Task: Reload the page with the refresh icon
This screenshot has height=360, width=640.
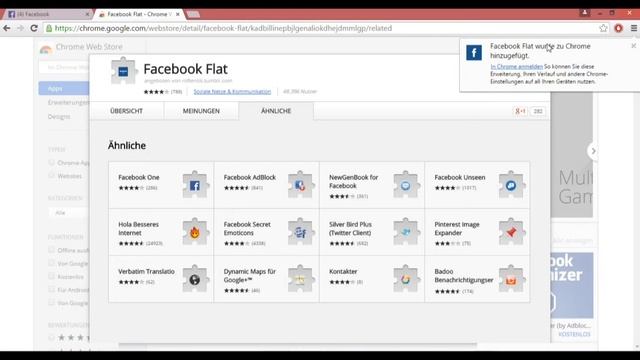Action: [34, 28]
